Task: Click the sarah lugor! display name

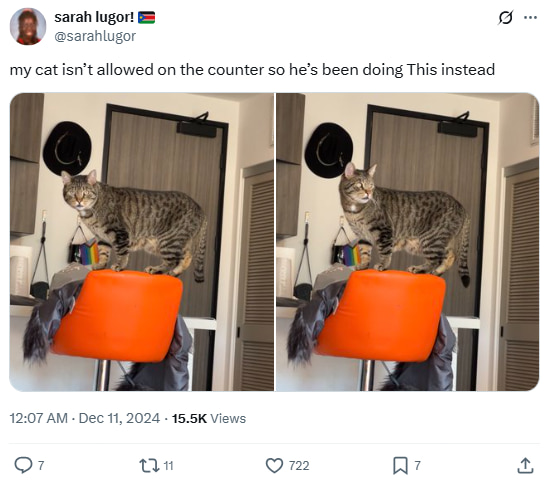Action: (94, 17)
